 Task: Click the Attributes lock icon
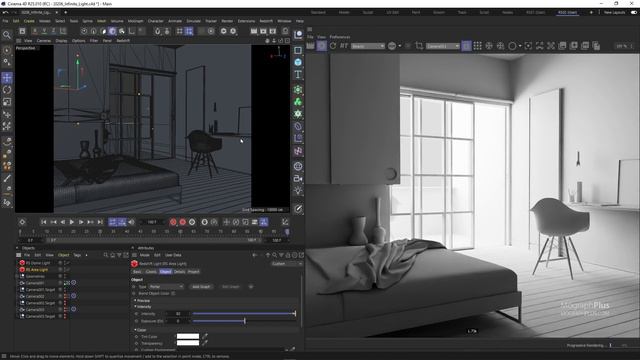click(288, 255)
